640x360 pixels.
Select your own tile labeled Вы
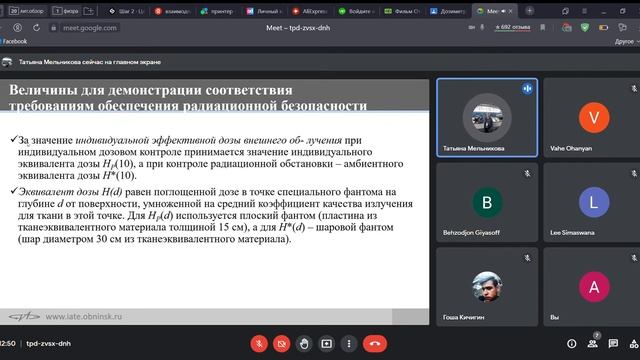[592, 287]
